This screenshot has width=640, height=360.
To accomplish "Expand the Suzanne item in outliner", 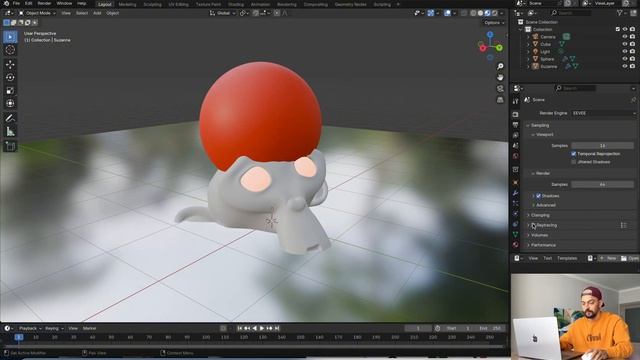I will click(x=528, y=66).
